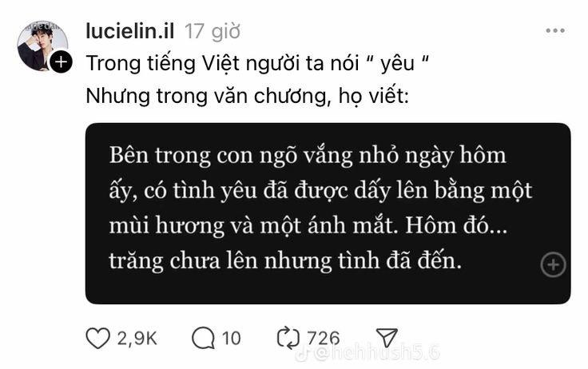The width and height of the screenshot is (588, 369).
Task: Share the post with the paper plane icon
Action: pyautogui.click(x=387, y=338)
